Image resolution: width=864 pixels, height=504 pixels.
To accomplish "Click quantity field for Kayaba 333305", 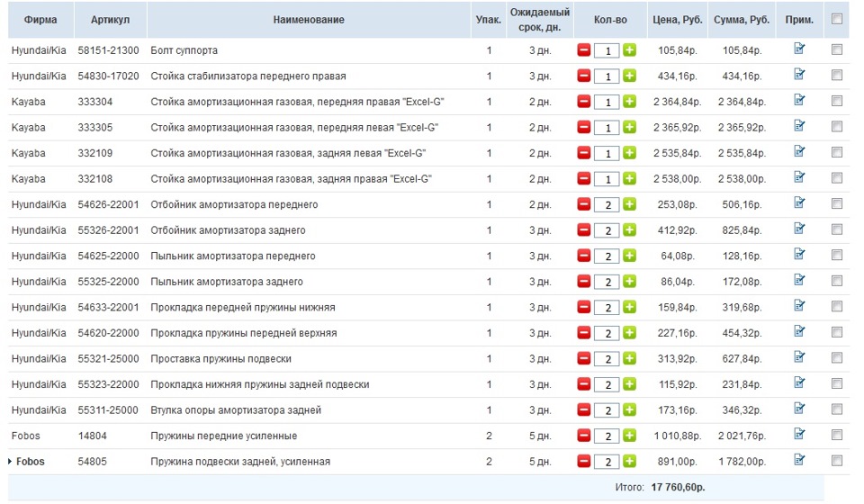I will [x=607, y=128].
